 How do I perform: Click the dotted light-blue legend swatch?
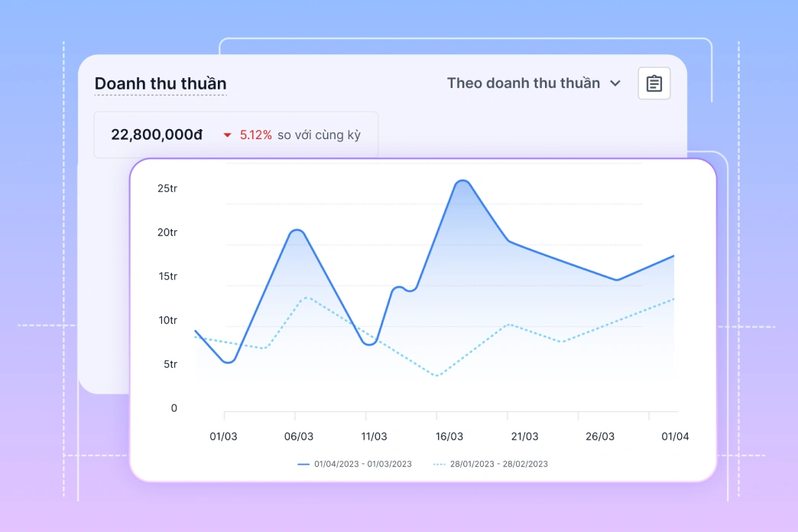coord(439,464)
